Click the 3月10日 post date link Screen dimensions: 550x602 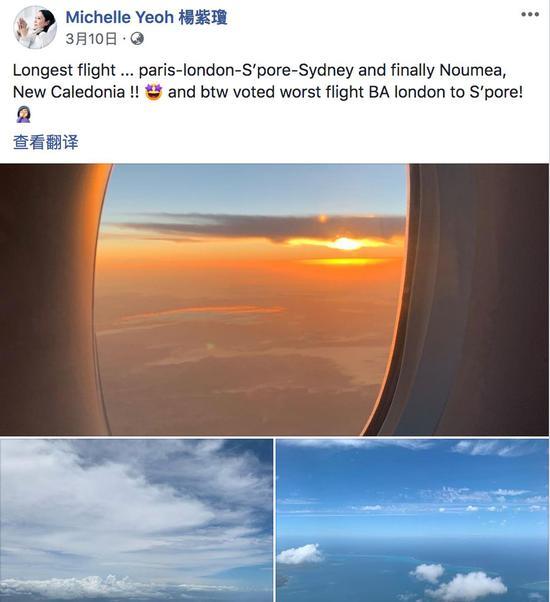[91, 39]
